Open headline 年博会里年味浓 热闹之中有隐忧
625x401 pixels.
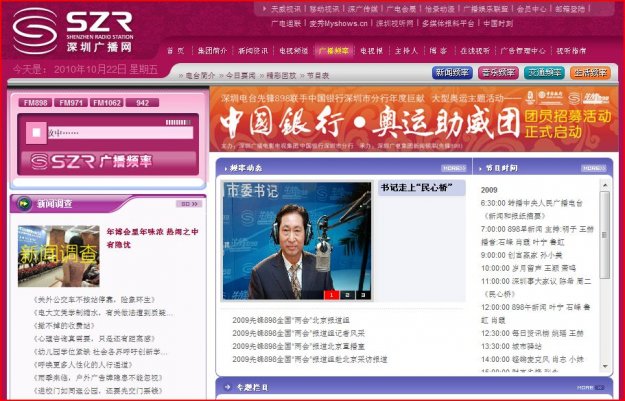coord(152,238)
